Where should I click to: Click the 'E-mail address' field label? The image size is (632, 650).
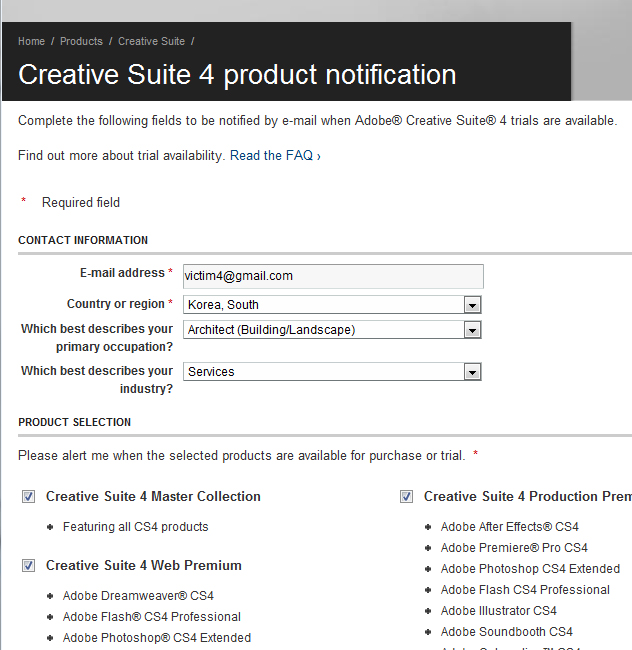tap(122, 273)
